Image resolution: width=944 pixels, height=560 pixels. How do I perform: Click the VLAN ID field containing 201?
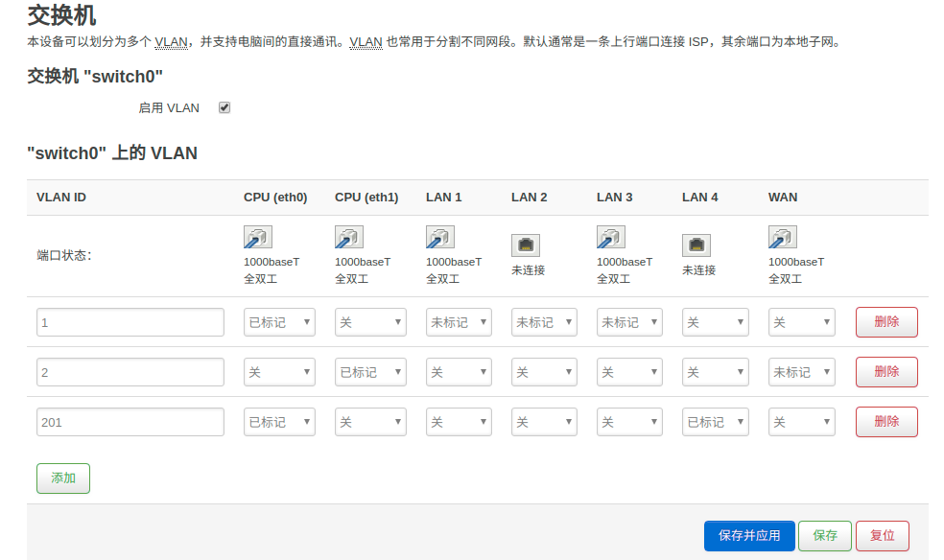[130, 422]
